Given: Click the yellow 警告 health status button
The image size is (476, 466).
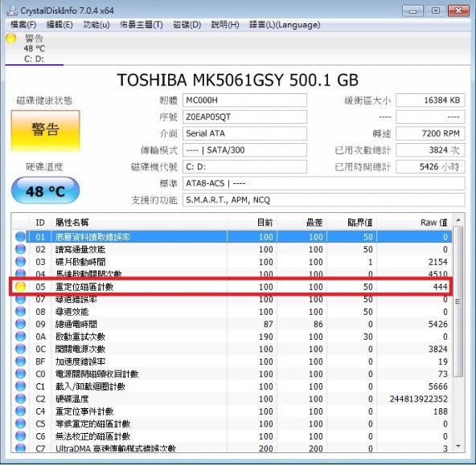Looking at the screenshot, I should [x=46, y=130].
